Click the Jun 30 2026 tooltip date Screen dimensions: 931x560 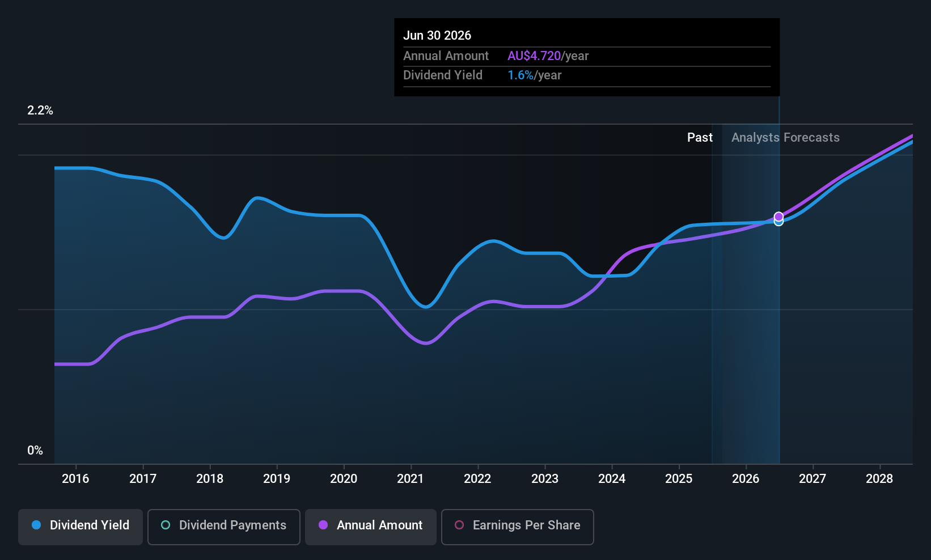437,36
